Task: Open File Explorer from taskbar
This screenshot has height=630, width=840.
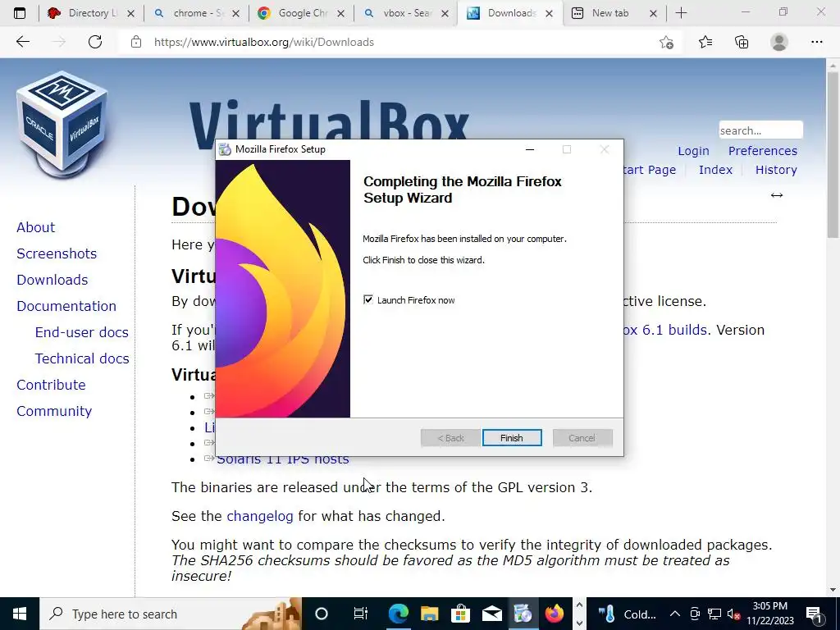Action: [x=429, y=614]
